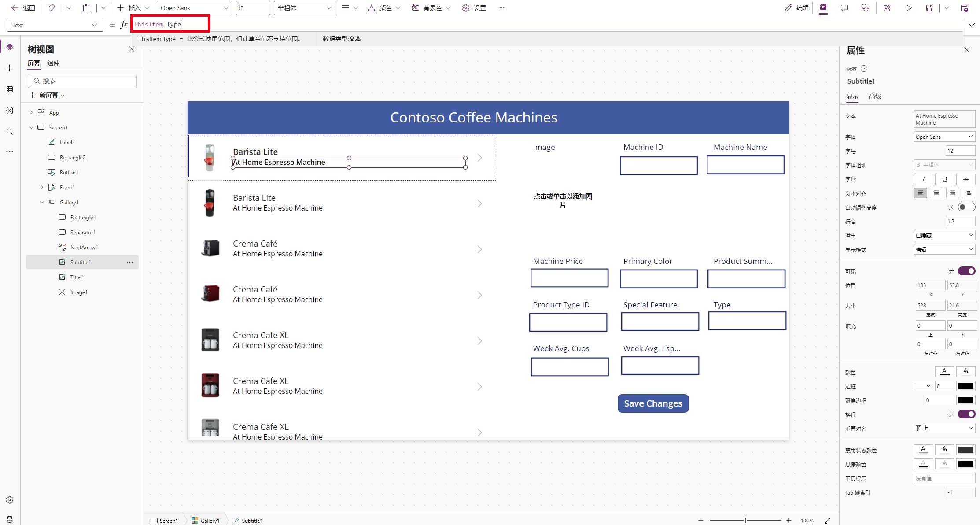Image resolution: width=980 pixels, height=525 pixels.
Task: Open the 背景色 background color tool
Action: click(x=431, y=8)
